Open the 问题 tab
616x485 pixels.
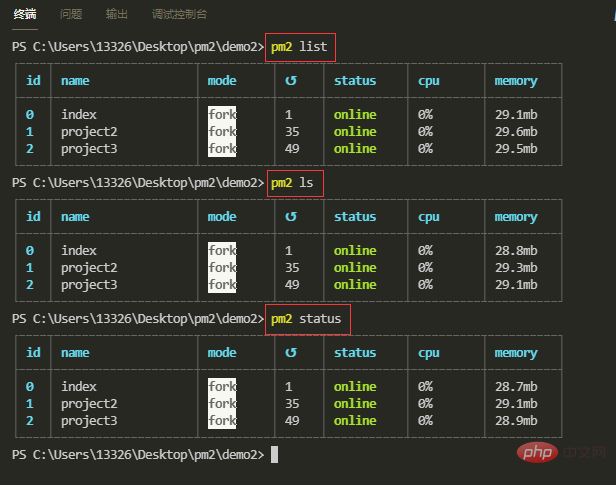[71, 15]
